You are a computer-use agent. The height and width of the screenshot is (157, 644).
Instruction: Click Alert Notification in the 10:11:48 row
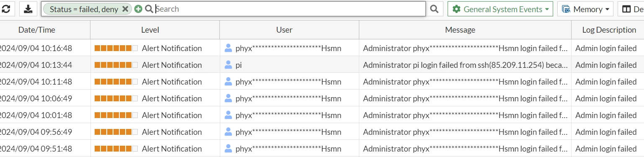point(172,82)
